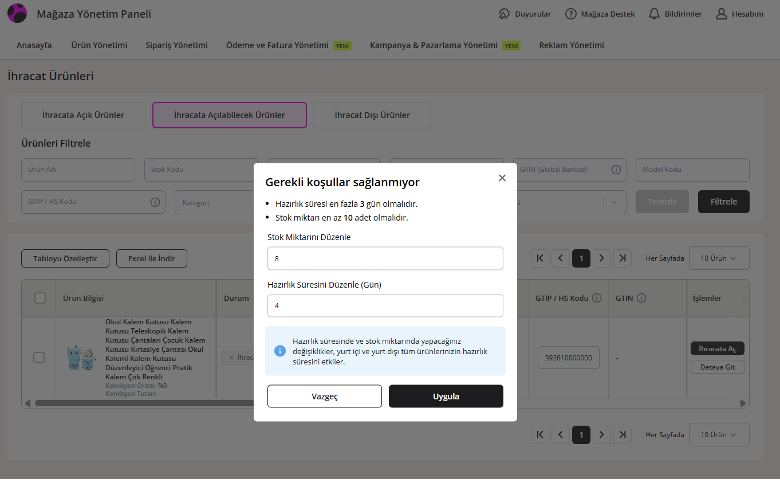Open Duyurular announcements icon
The width and height of the screenshot is (780, 480).
coord(504,14)
